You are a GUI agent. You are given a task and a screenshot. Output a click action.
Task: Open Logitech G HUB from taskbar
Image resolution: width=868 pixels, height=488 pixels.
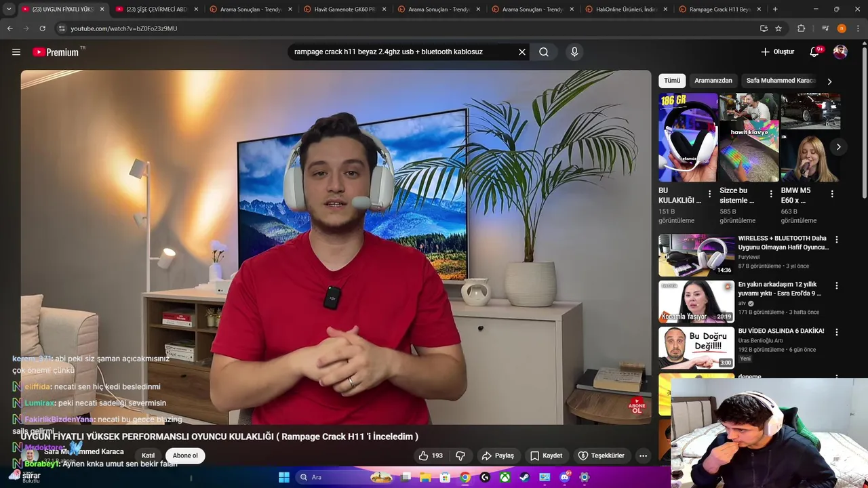(x=485, y=477)
